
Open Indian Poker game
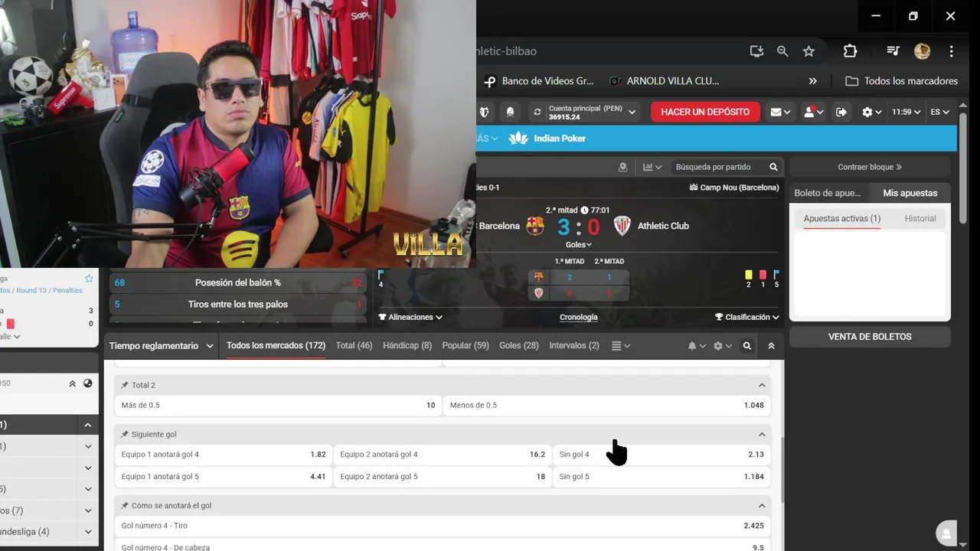548,139
